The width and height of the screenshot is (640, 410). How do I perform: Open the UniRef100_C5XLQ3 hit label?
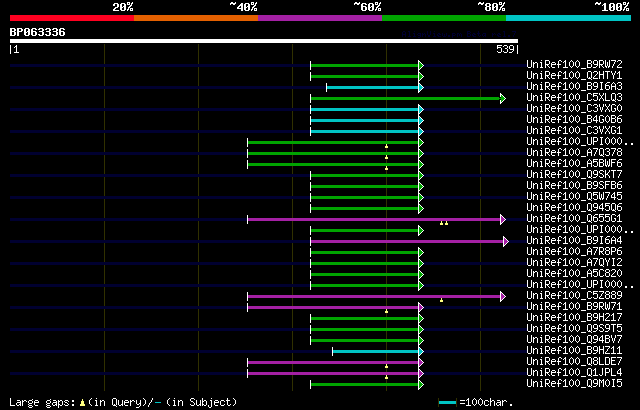coord(574,98)
